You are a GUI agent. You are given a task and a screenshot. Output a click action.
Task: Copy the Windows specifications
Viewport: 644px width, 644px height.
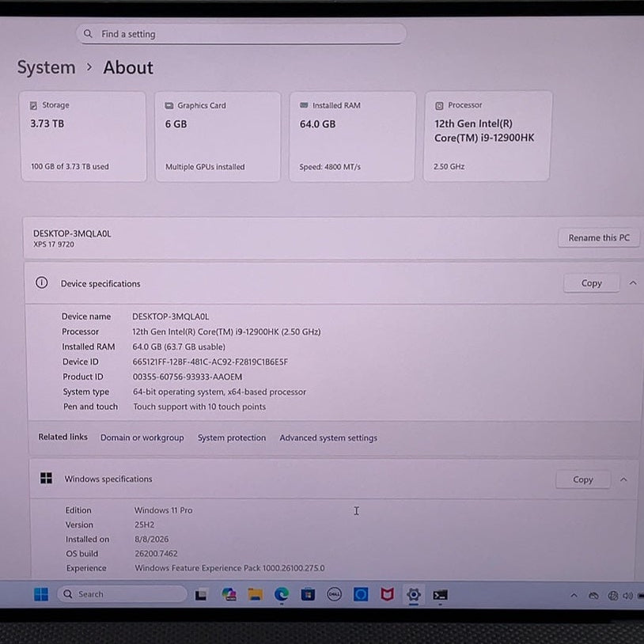(583, 479)
